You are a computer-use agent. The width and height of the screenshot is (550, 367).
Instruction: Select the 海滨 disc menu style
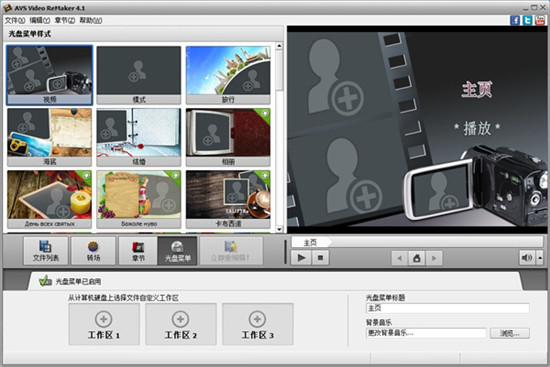(x=49, y=137)
